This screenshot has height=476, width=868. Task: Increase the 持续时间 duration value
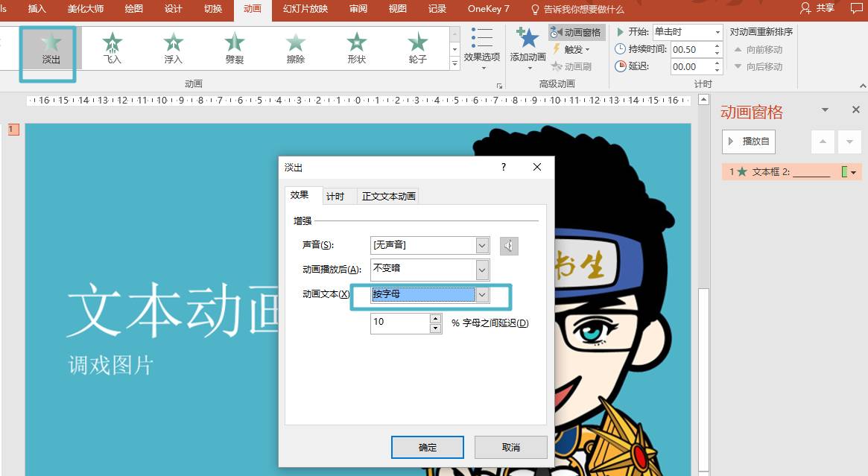click(x=717, y=46)
